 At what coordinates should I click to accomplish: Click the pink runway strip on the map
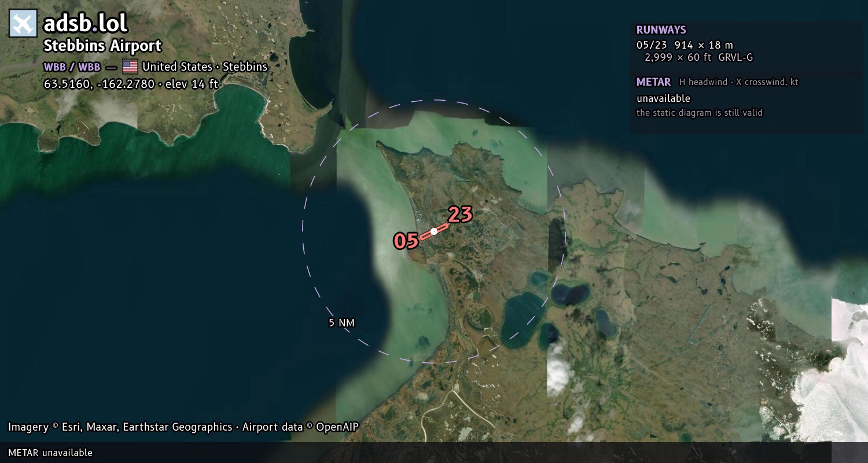coord(434,231)
